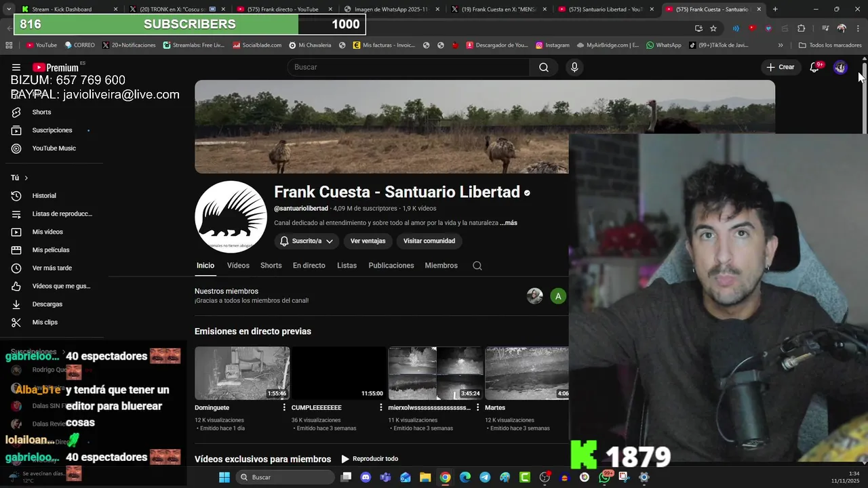Click the search magnifier button
Screen dimensions: 868x488
[x=544, y=67]
